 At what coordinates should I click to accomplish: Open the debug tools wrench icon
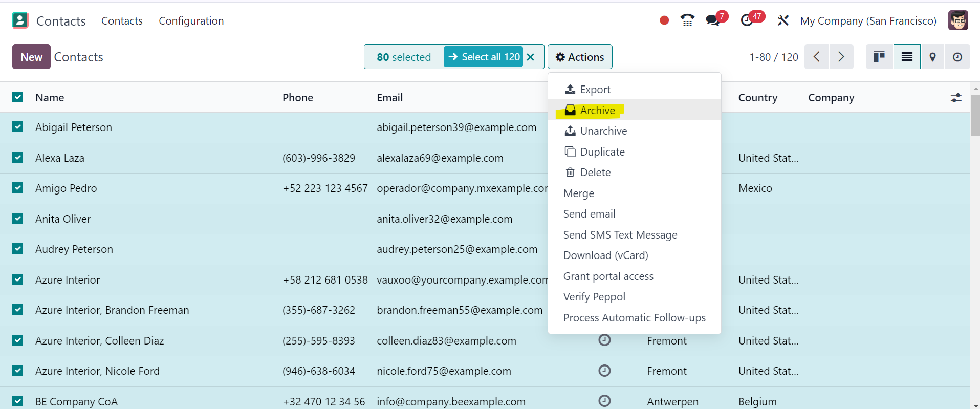pos(783,21)
